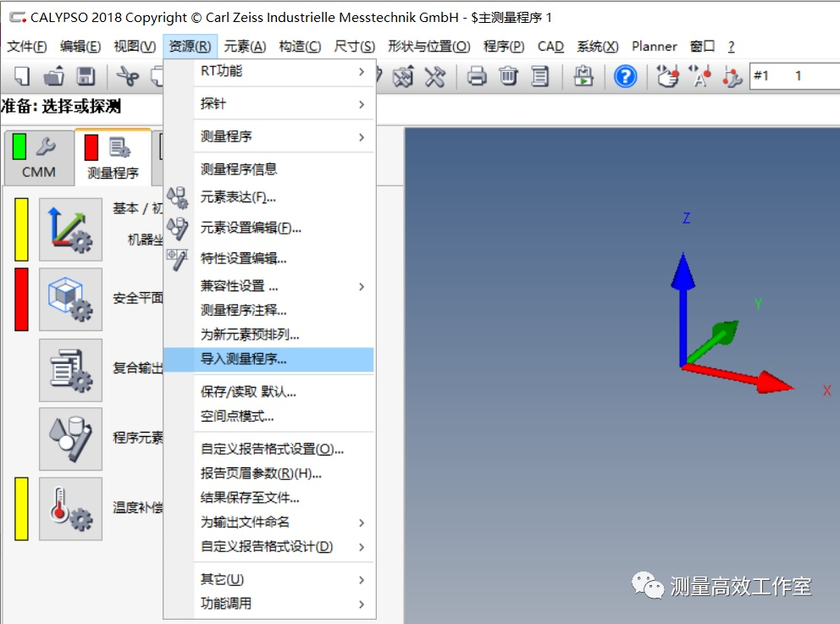Open the ? help menu
The height and width of the screenshot is (624, 840).
[x=732, y=47]
